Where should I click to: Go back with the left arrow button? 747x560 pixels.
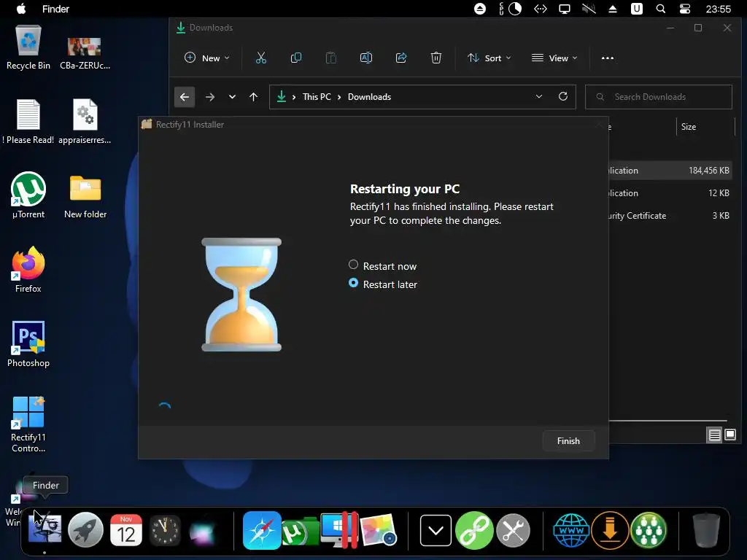[185, 97]
